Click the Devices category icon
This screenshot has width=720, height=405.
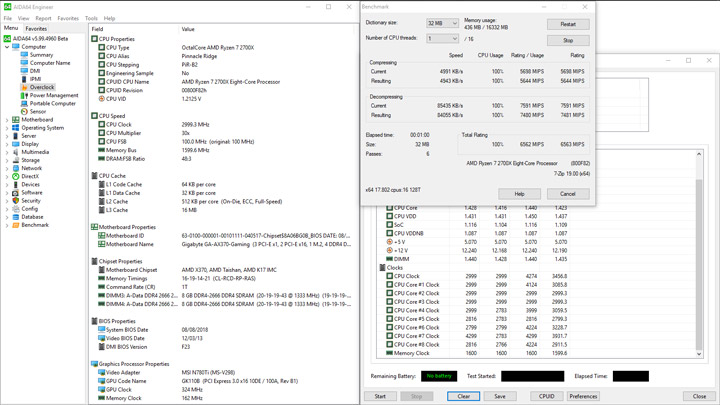16,185
